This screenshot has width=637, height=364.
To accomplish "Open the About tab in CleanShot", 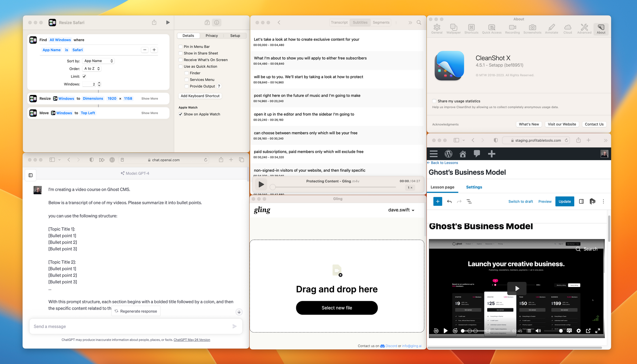I will (x=601, y=29).
